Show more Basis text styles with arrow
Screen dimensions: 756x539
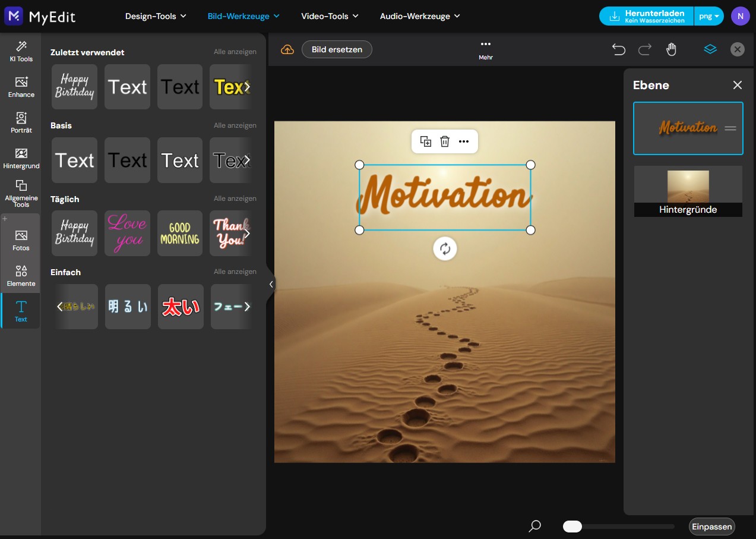(x=248, y=160)
